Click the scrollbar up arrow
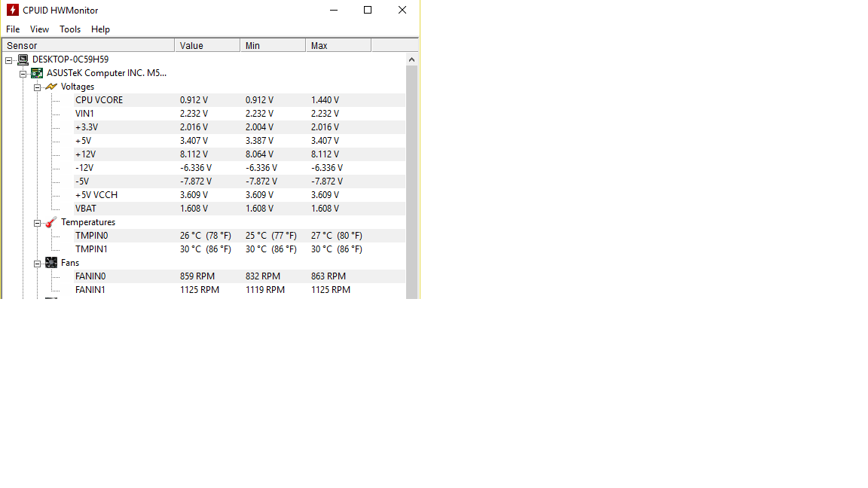 (411, 59)
